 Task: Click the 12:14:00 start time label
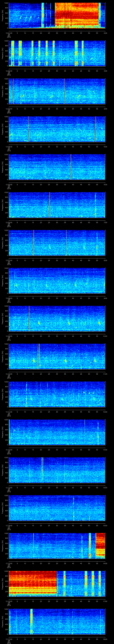tap(9, 525)
